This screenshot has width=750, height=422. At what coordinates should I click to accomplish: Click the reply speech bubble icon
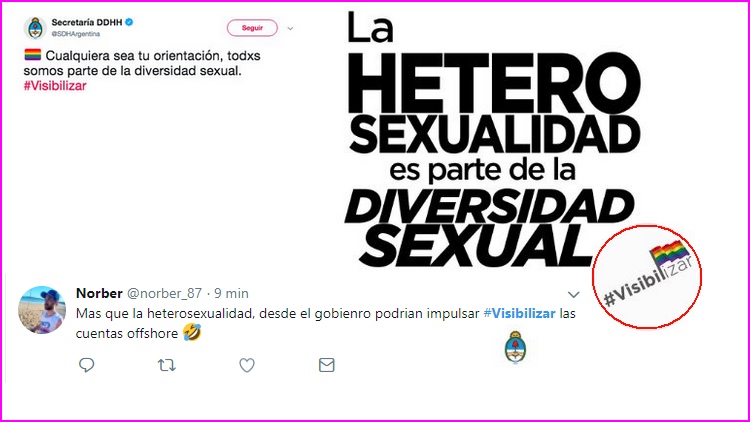pyautogui.click(x=87, y=365)
